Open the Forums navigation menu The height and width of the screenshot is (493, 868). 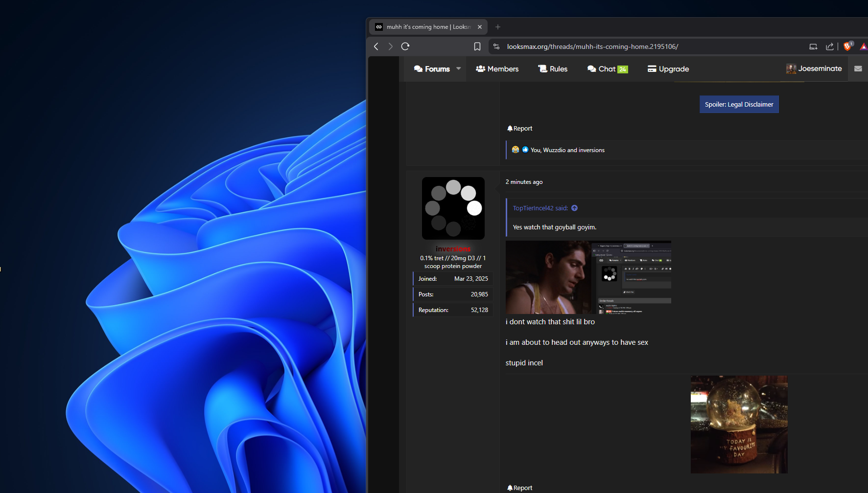point(432,69)
